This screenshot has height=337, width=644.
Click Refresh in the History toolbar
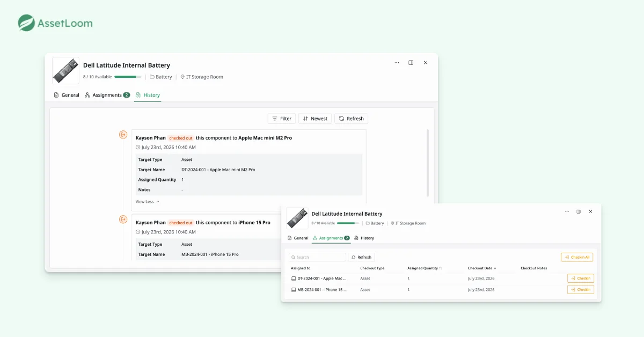tap(352, 119)
